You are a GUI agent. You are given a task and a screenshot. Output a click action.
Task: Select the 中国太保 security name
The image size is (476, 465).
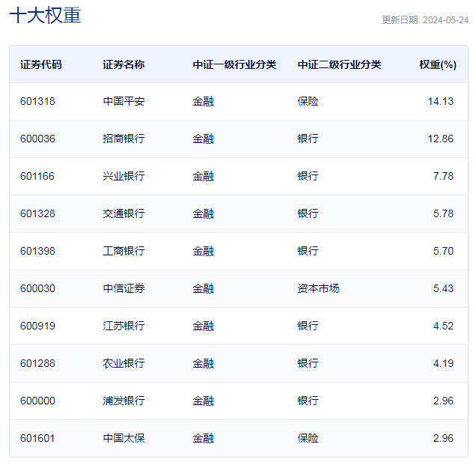coord(123,438)
